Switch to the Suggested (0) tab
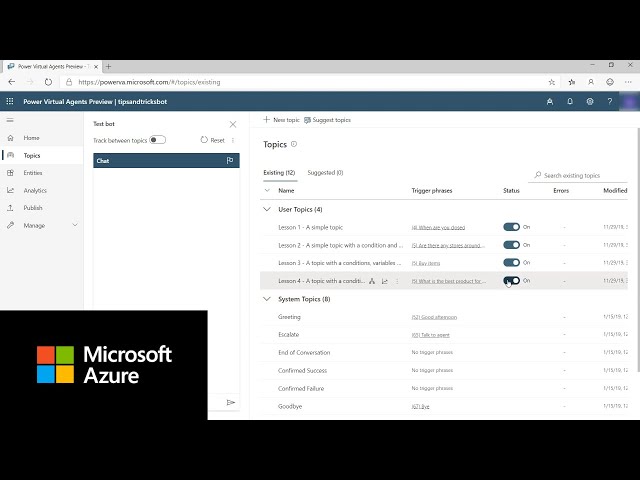Viewport: 640px width, 480px height. (x=325, y=173)
